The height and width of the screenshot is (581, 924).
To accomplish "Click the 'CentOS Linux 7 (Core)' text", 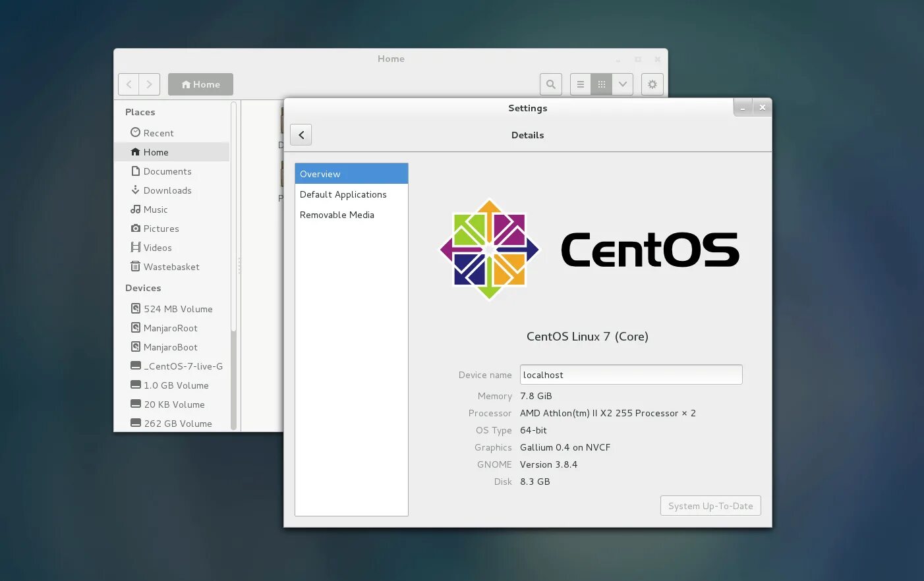I will pos(587,337).
